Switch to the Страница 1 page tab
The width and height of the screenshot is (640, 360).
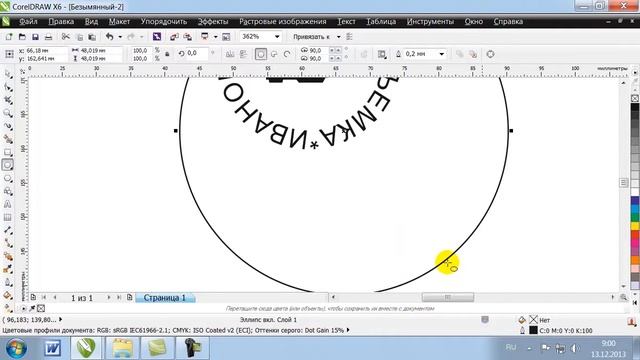point(164,298)
